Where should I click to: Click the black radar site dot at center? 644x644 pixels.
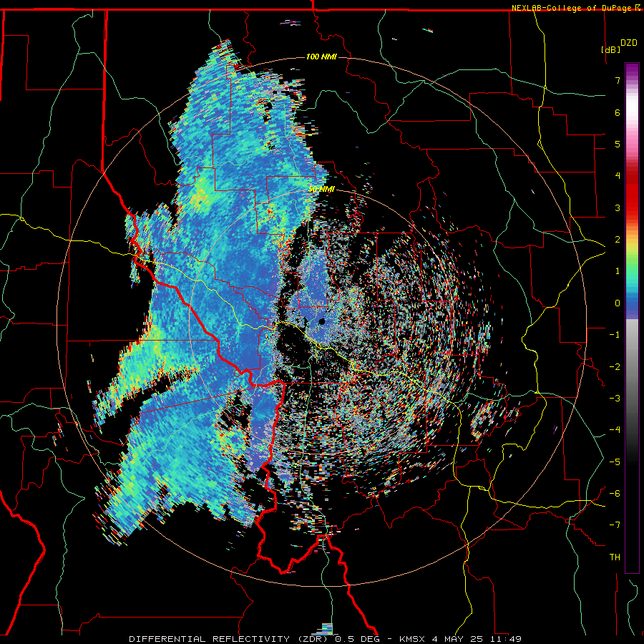coord(321,321)
